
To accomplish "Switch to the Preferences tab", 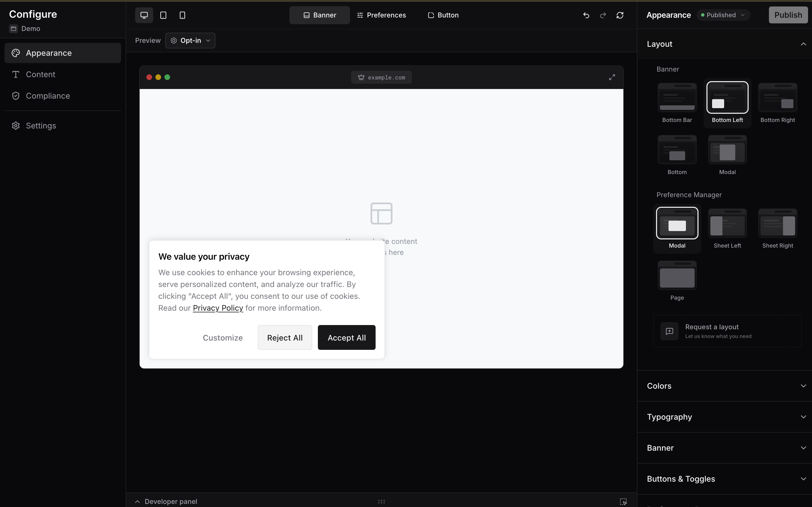I will pos(382,15).
